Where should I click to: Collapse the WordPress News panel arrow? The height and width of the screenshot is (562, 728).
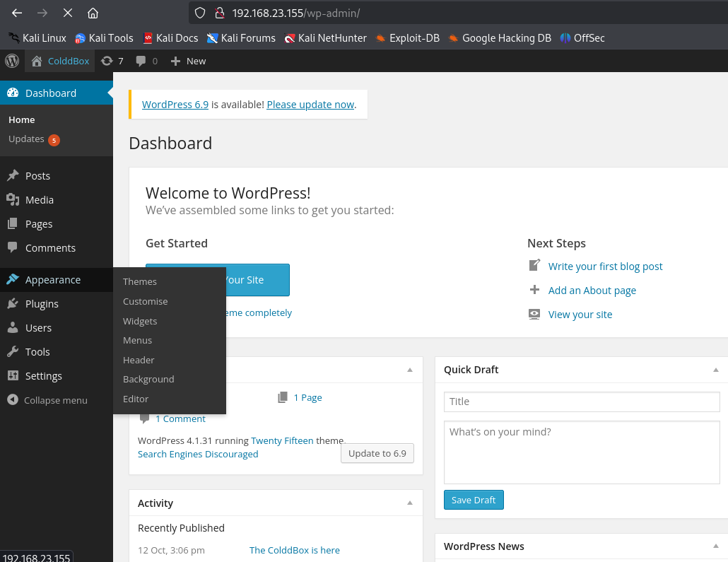pyautogui.click(x=716, y=546)
